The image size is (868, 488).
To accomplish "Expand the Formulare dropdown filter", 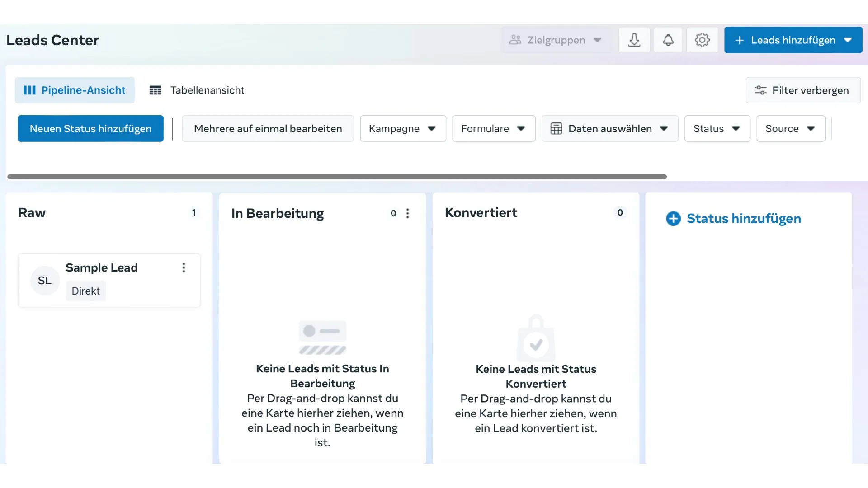I will coord(492,128).
